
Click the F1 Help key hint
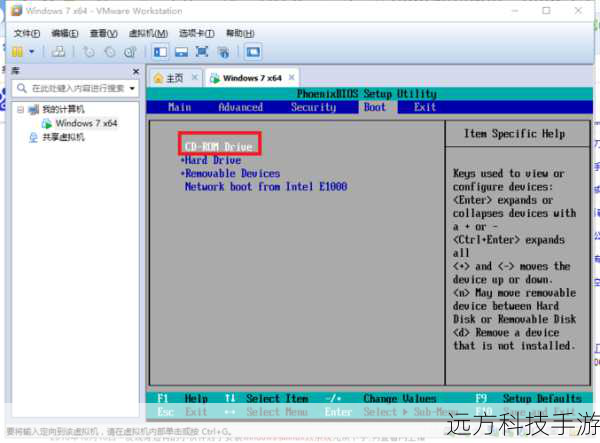coord(183,399)
